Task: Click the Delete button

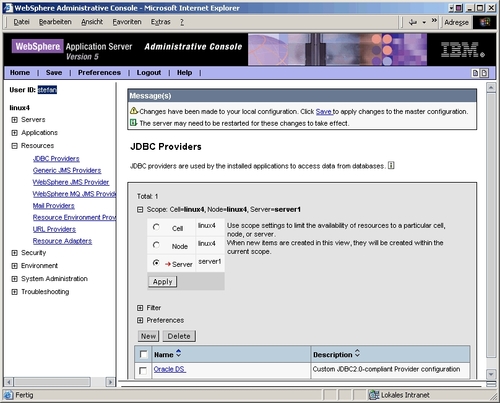Action: tap(179, 336)
